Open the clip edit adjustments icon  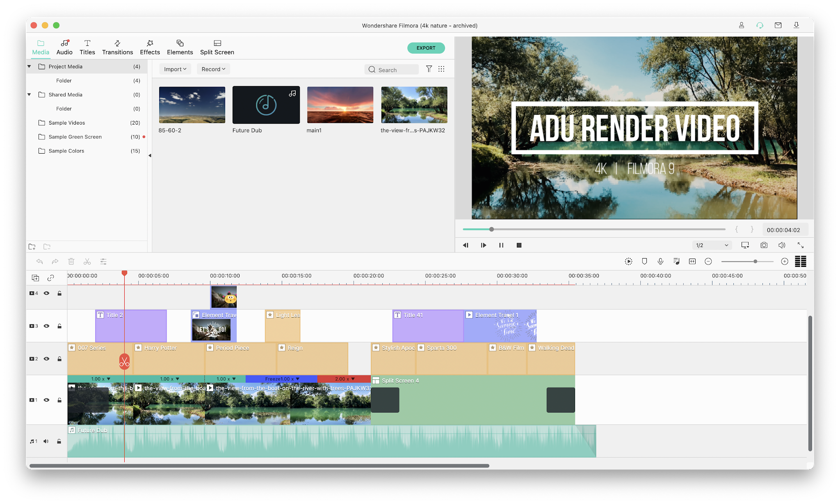tap(103, 261)
